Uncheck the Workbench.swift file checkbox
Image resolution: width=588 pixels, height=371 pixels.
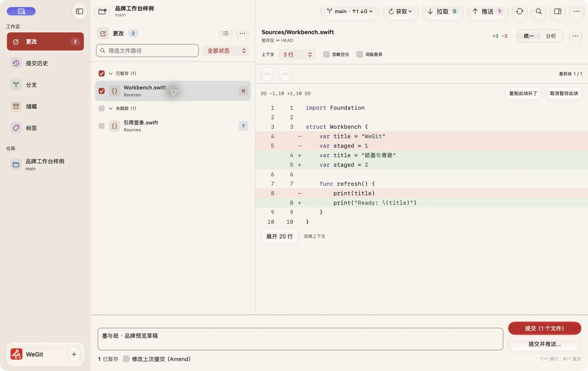[102, 91]
